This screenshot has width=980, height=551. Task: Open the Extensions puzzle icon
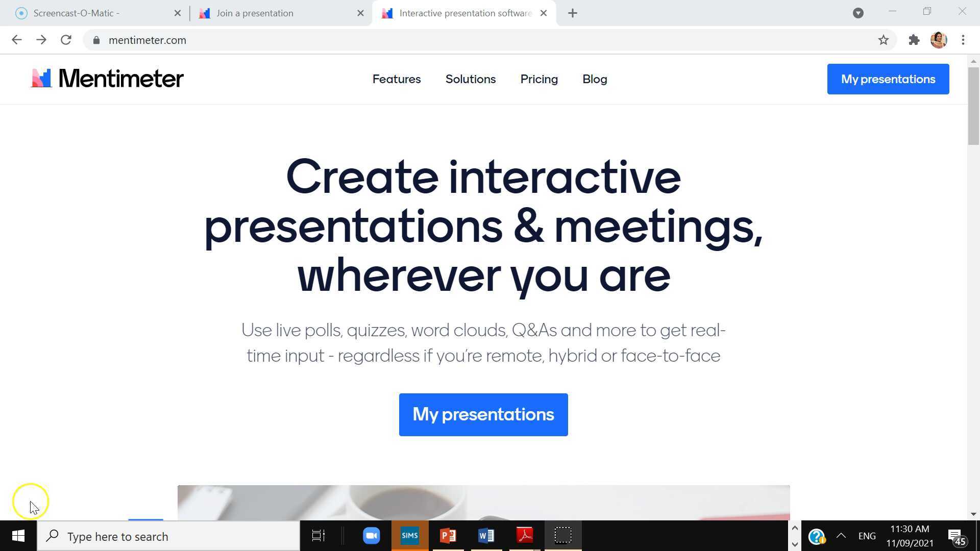pyautogui.click(x=914, y=40)
